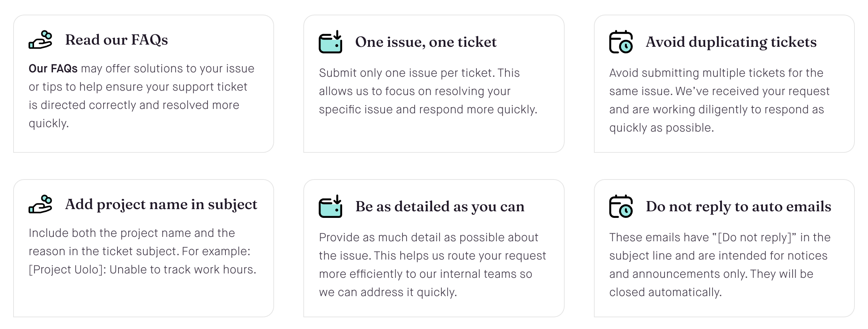Click the wallet icon beside Be as detailed
Screen dimensions: 868x329
(330, 207)
